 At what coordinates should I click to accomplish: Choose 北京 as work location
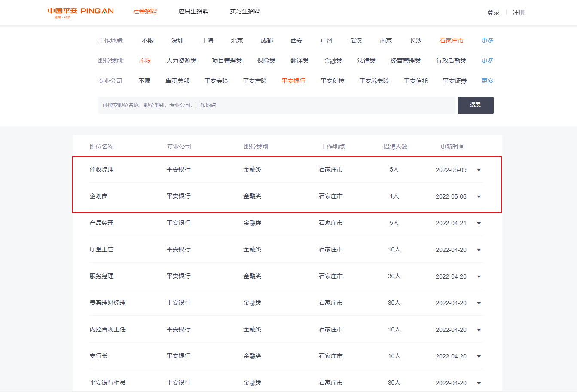[x=237, y=40]
